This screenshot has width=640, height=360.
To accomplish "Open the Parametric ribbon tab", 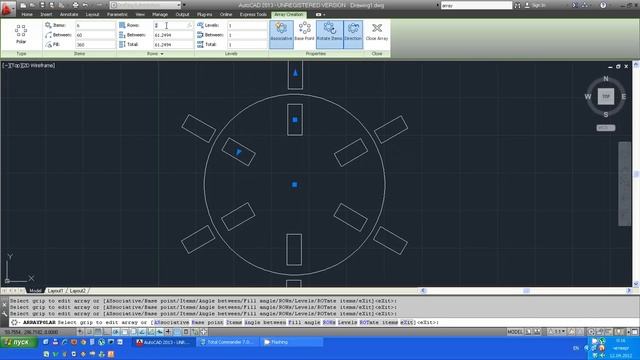I will [117, 14].
